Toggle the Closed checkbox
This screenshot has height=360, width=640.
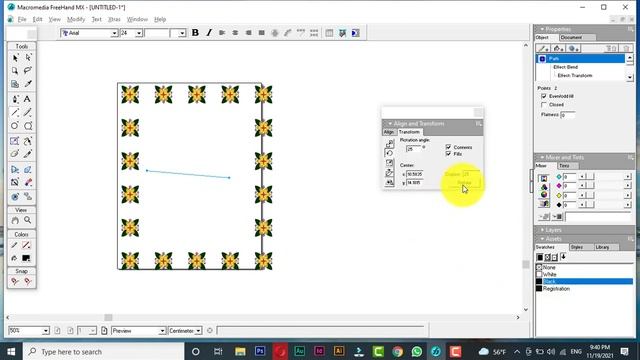tap(544, 105)
